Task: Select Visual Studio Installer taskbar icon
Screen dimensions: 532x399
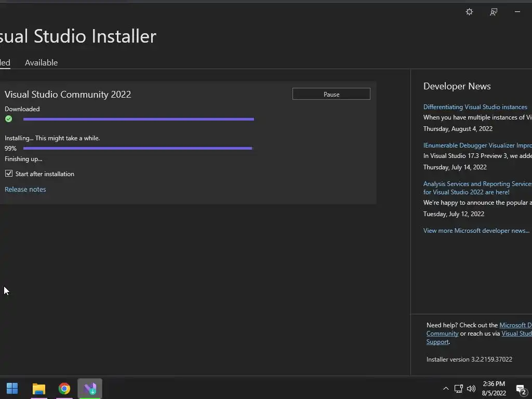Action: 90,389
